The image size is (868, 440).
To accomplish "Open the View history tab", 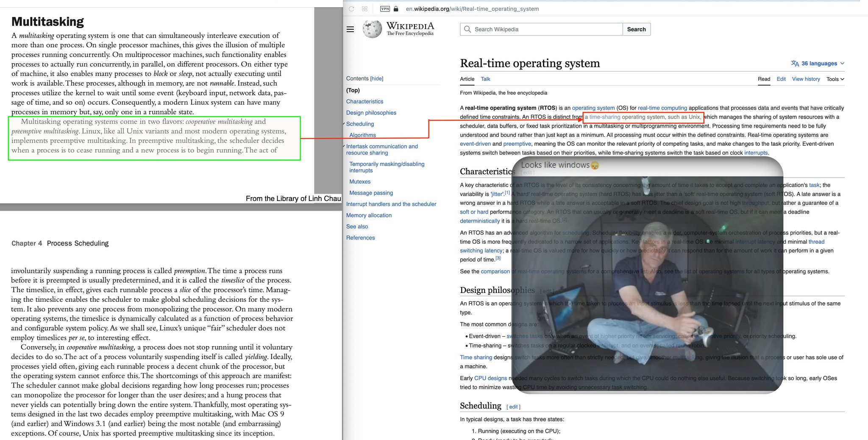I will (x=806, y=79).
